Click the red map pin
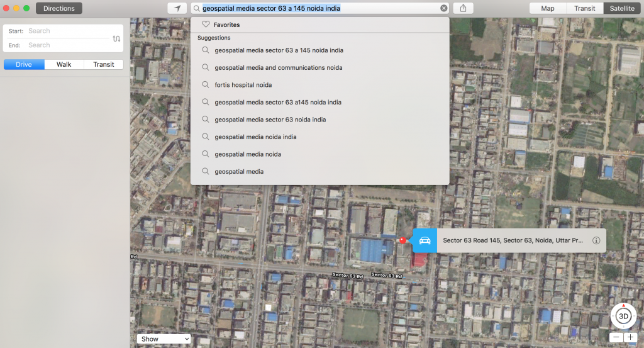Image resolution: width=644 pixels, height=348 pixels. (402, 240)
